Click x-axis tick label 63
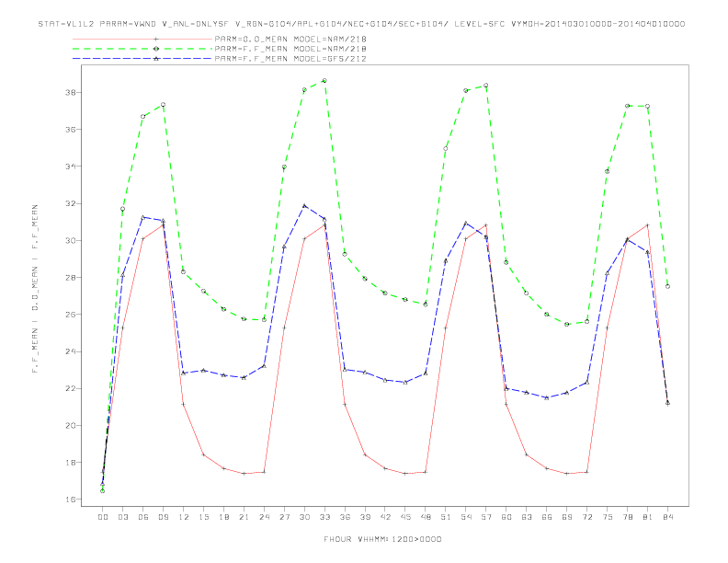Screen dimensions: 728x563 click(527, 517)
